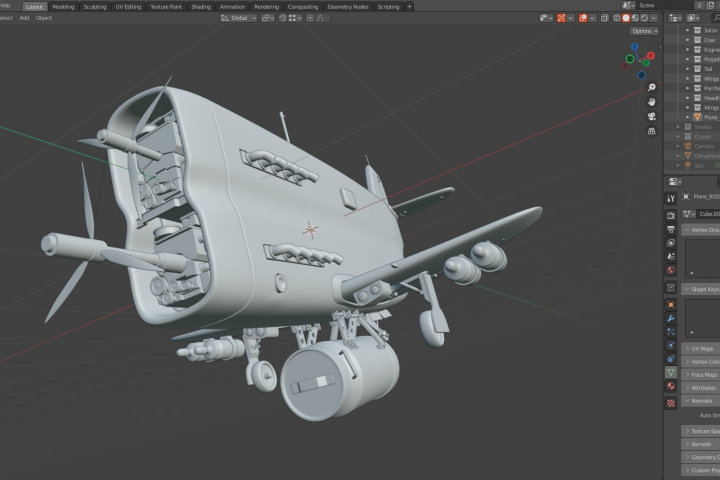Viewport: 720px width, 480px height.
Task: Open the Material properties tab icon
Action: (x=671, y=386)
